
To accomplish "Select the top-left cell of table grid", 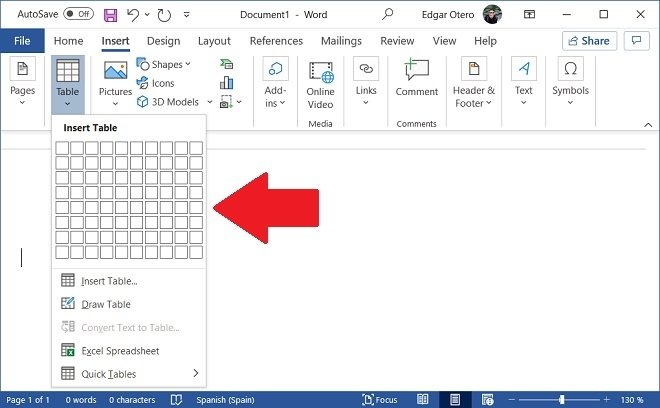I will tap(62, 148).
